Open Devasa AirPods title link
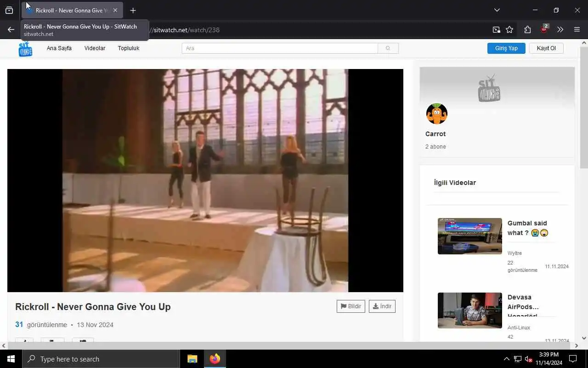 point(523,307)
